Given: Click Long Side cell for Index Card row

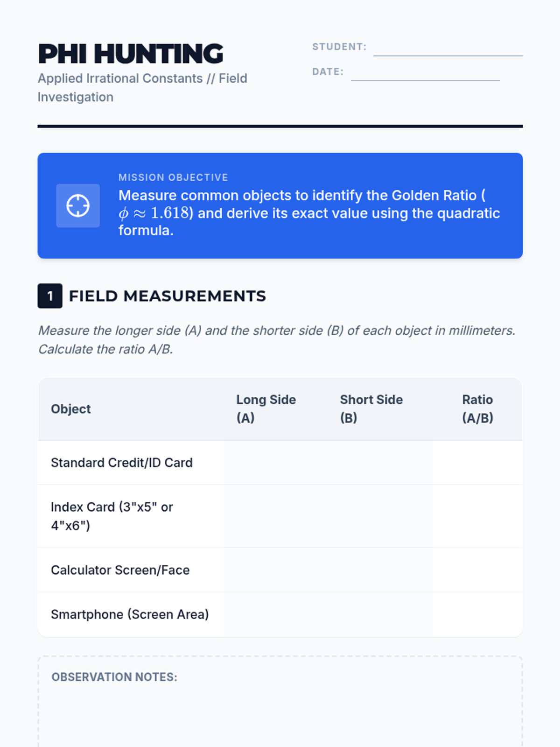Looking at the screenshot, I should point(275,516).
